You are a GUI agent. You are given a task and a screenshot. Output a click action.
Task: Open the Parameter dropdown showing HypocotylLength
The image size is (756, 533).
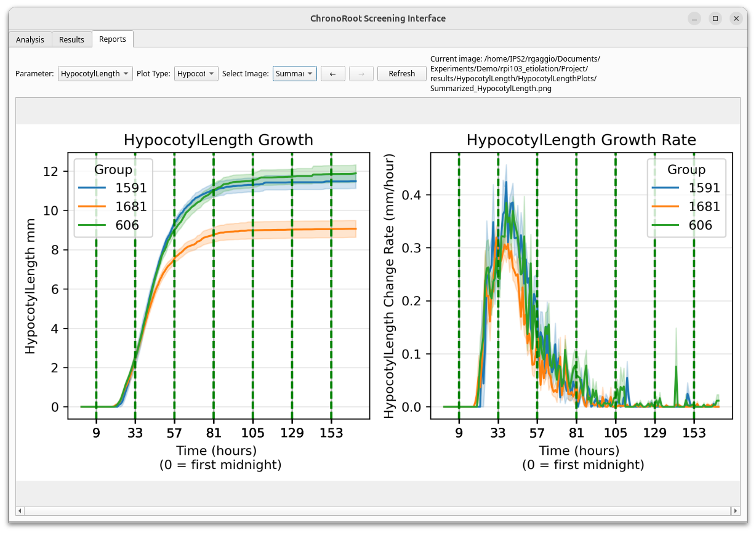click(95, 74)
